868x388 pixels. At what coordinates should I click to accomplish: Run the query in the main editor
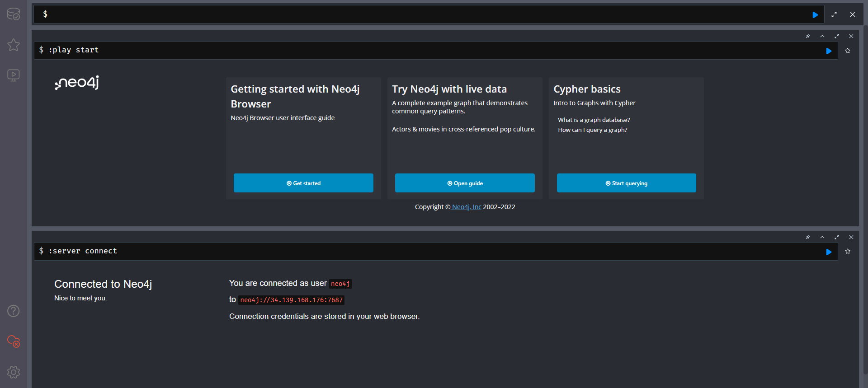tap(815, 15)
